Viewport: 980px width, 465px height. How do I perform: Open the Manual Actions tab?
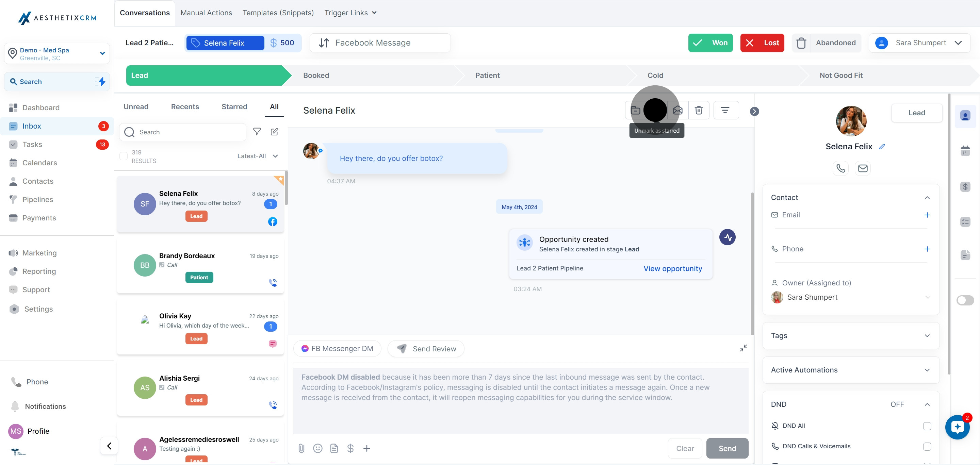pyautogui.click(x=206, y=13)
